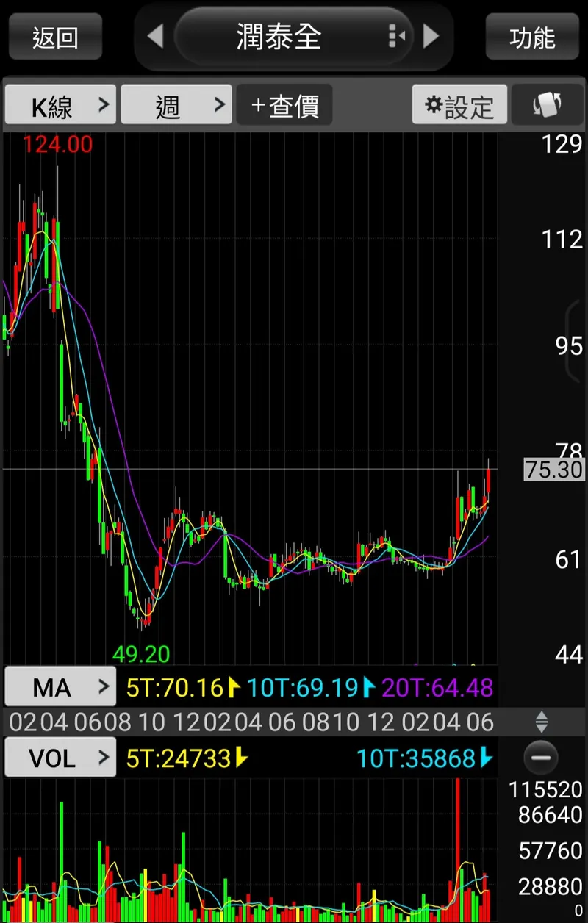Go to next stock with right arrow
588x923 pixels.
[431, 36]
